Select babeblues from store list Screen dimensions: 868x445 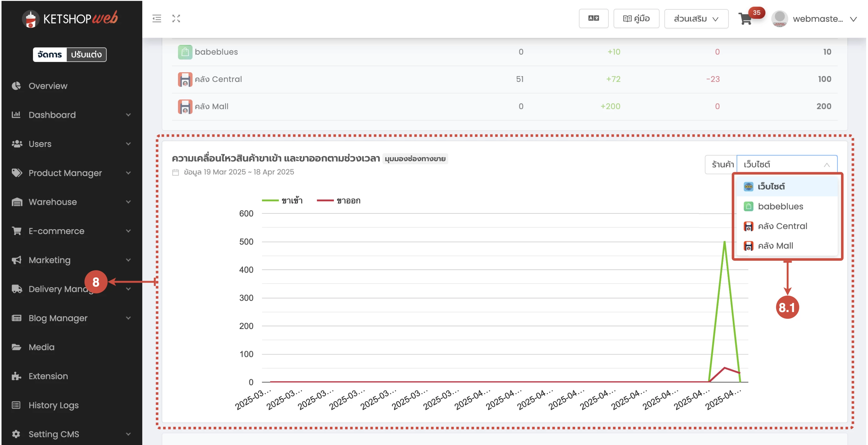click(780, 206)
